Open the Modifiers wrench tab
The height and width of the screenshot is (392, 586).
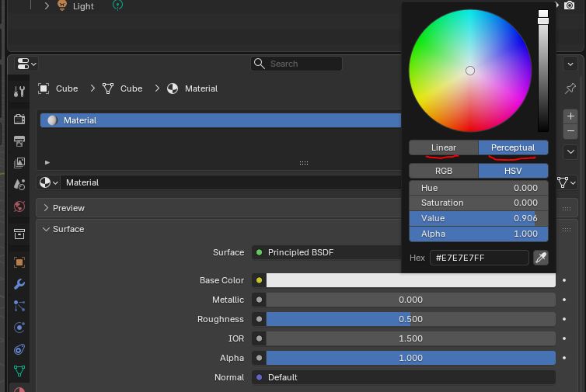[19, 284]
